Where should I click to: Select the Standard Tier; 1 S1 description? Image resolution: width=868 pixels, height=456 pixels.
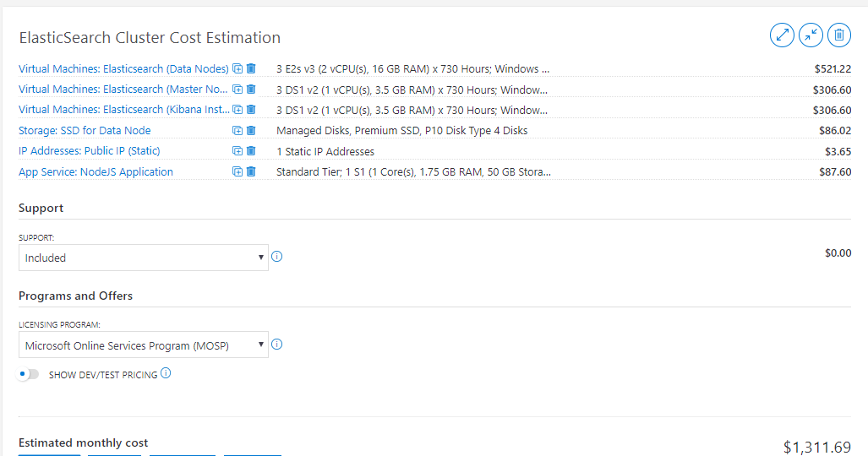click(413, 172)
